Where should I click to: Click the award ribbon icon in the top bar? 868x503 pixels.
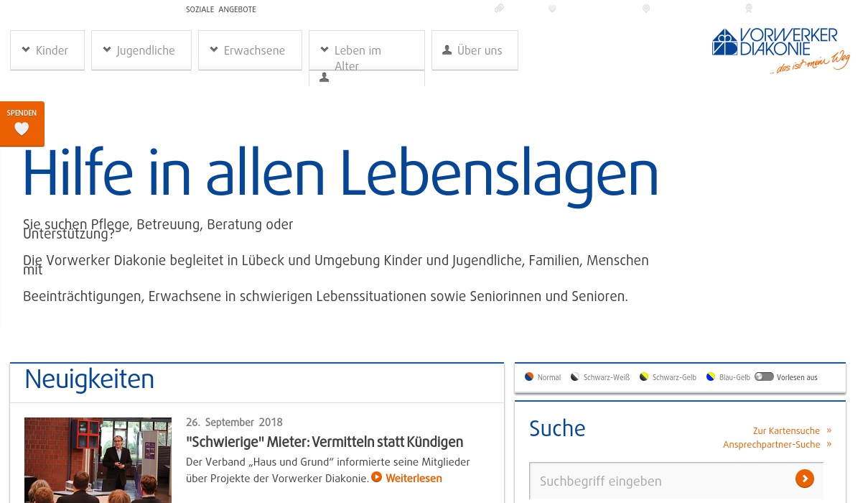(x=748, y=9)
